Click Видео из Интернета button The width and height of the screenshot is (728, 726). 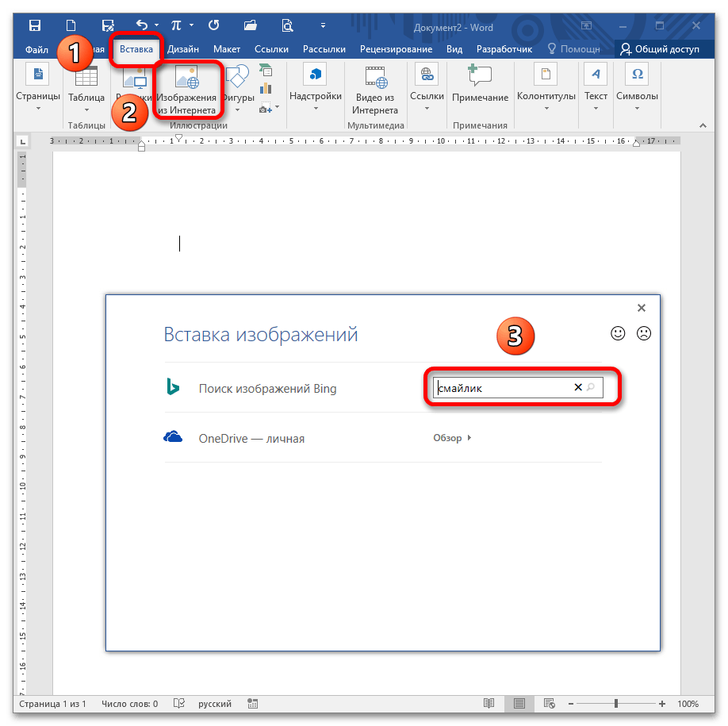375,90
